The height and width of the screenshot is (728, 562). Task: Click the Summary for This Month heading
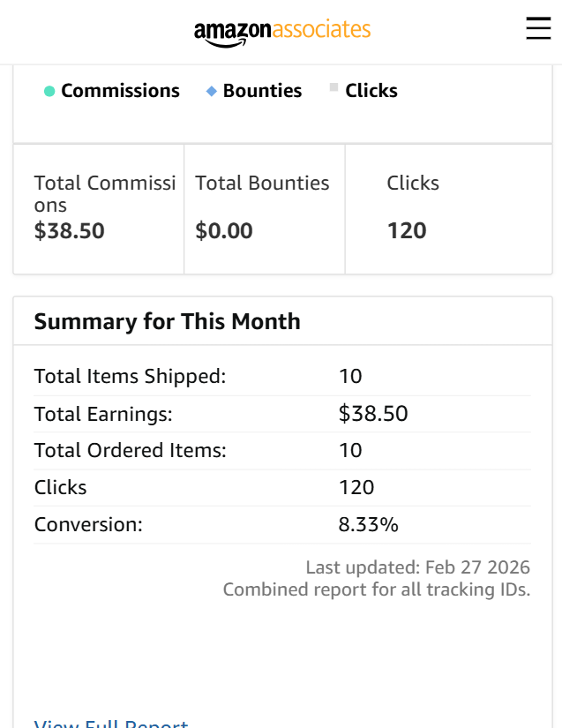tap(167, 321)
